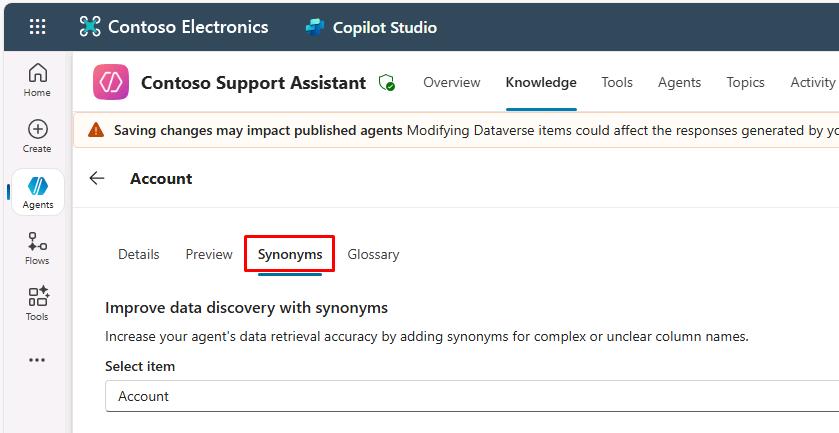Click the Copilot Studio logo icon
Image resolution: width=839 pixels, height=433 pixels.
tap(316, 27)
